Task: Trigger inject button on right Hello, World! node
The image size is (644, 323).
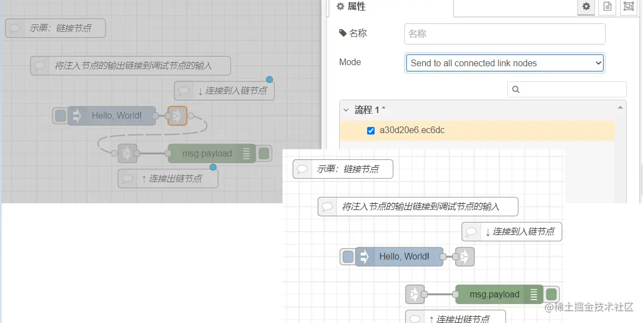Action: click(348, 257)
